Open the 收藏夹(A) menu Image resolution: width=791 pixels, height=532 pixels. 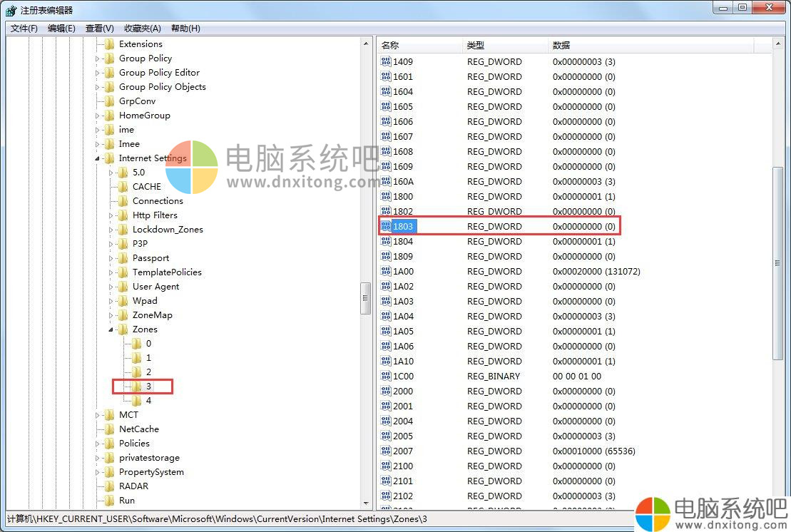click(x=142, y=29)
